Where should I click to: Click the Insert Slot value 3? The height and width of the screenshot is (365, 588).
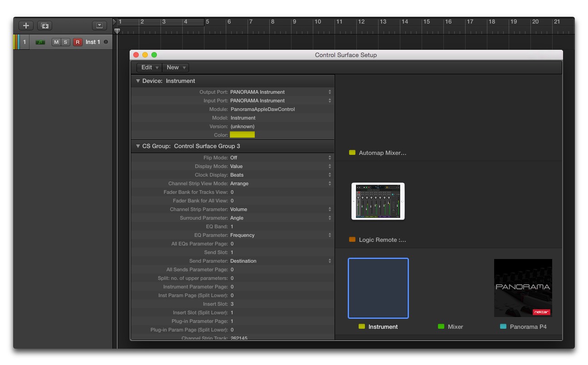point(232,304)
